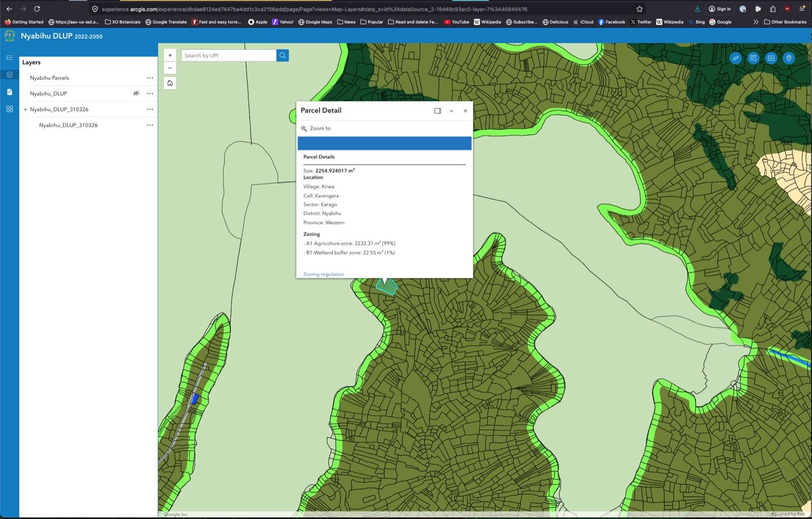Show the hidden Nyabihu_DLUP layer
Screen dimensions: 812x519
[x=136, y=93]
